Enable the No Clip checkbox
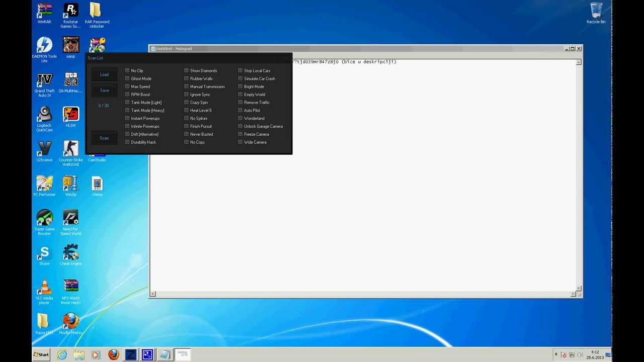The height and width of the screenshot is (362, 644). tap(127, 71)
